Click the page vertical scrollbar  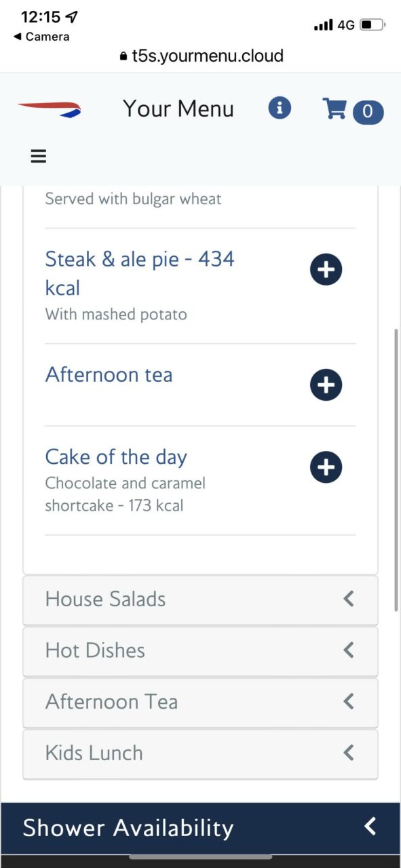click(397, 470)
